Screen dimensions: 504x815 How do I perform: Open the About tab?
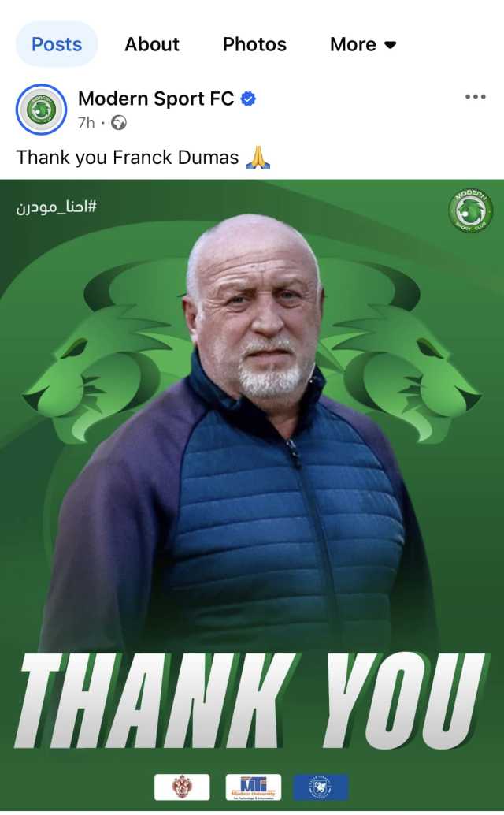coord(151,44)
